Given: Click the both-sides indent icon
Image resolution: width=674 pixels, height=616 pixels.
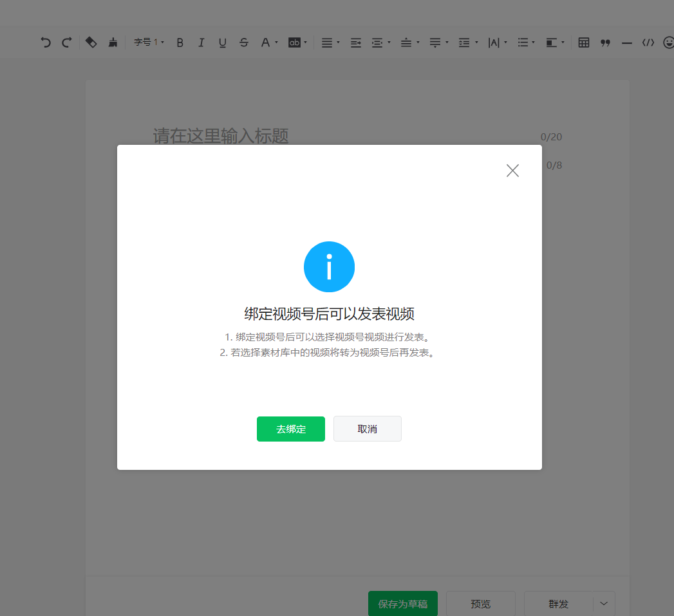Looking at the screenshot, I should pos(377,42).
